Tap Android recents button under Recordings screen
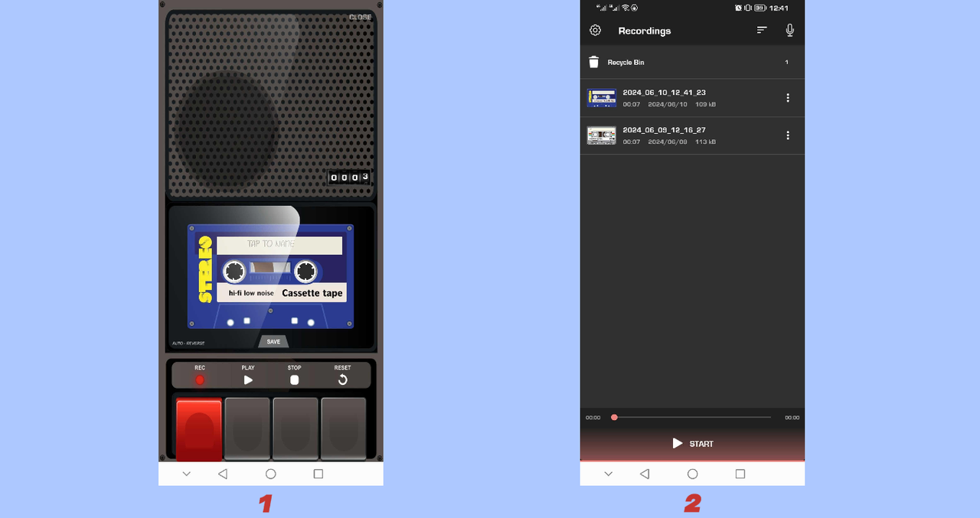The image size is (980, 518). point(740,474)
